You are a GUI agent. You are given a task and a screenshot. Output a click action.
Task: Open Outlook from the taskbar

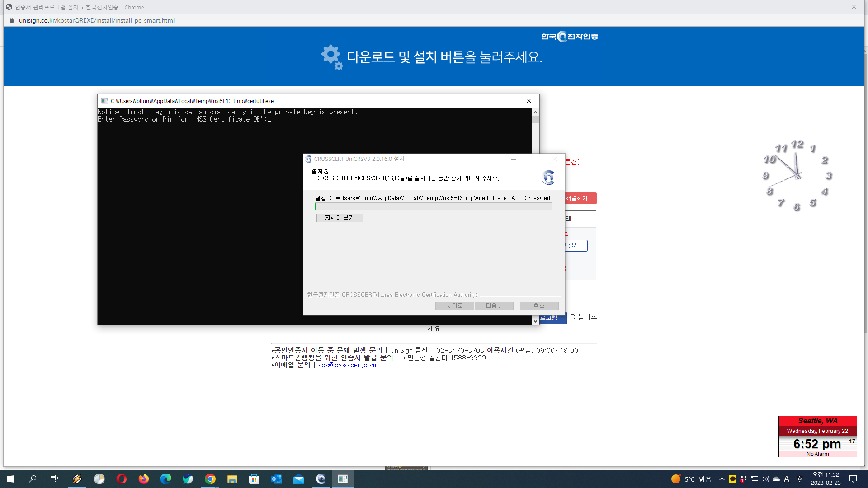point(276,479)
